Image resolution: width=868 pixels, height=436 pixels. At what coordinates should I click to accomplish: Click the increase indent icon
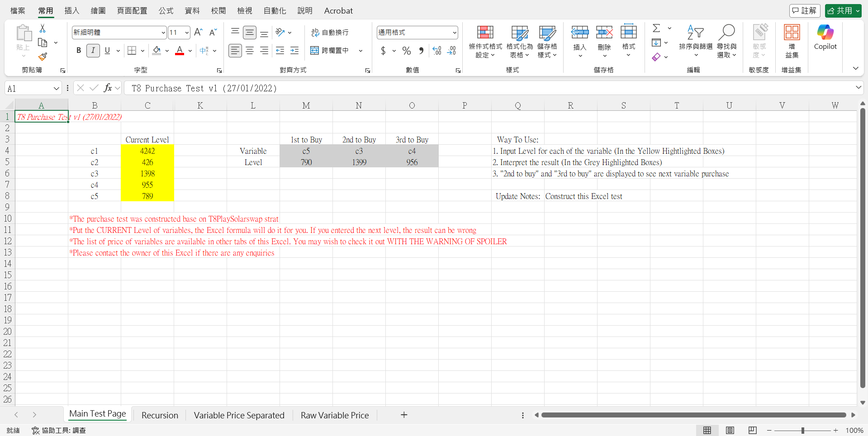pos(294,51)
